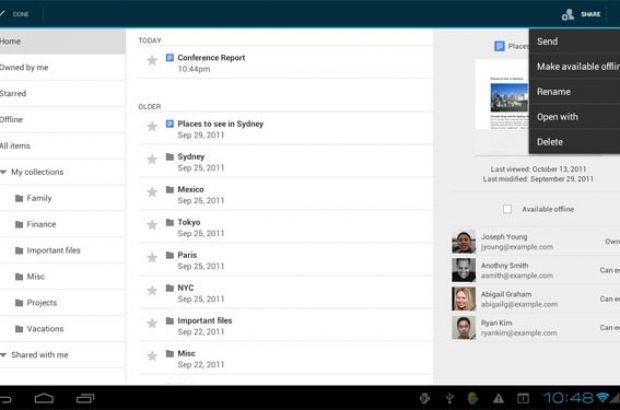Viewport: 620px width, 410px height.
Task: Star the Conference Report document
Action: (x=152, y=60)
